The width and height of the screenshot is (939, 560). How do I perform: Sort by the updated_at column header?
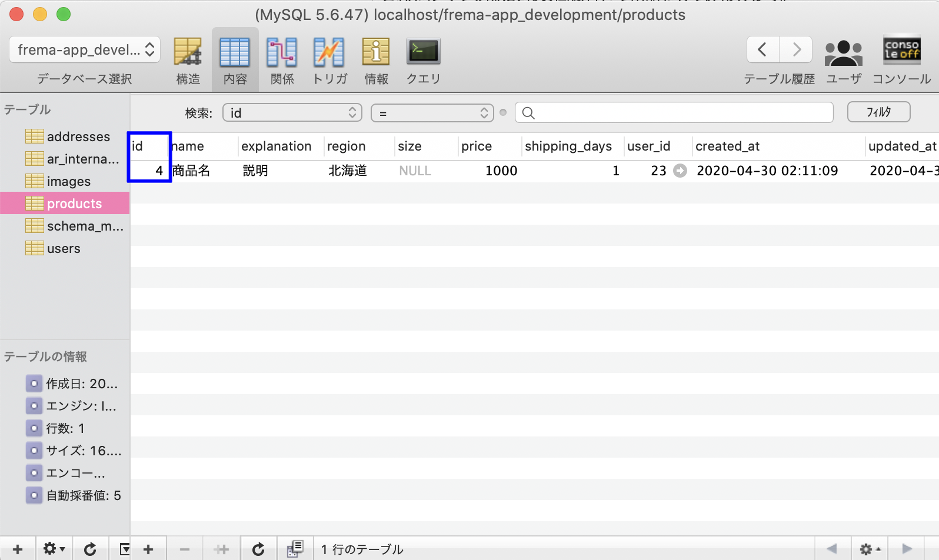(903, 146)
